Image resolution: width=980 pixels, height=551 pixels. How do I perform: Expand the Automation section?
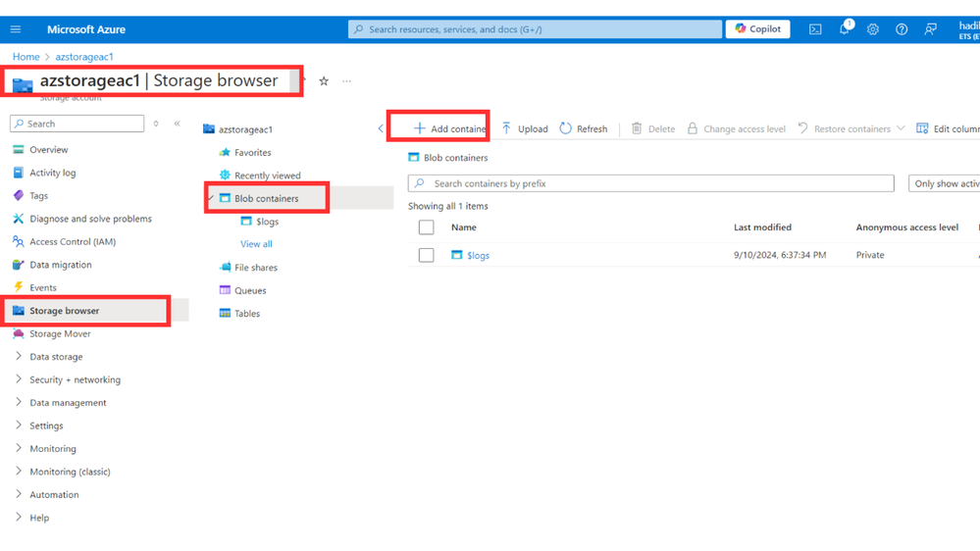[x=54, y=495]
